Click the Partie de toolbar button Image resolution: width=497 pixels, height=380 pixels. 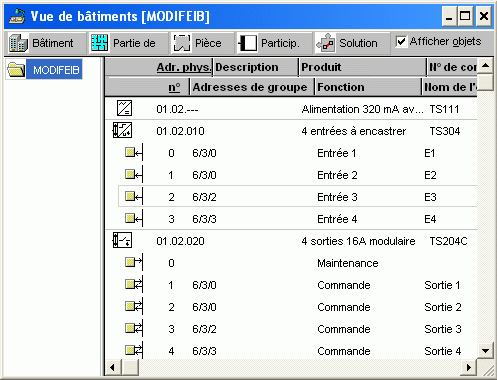coord(128,43)
